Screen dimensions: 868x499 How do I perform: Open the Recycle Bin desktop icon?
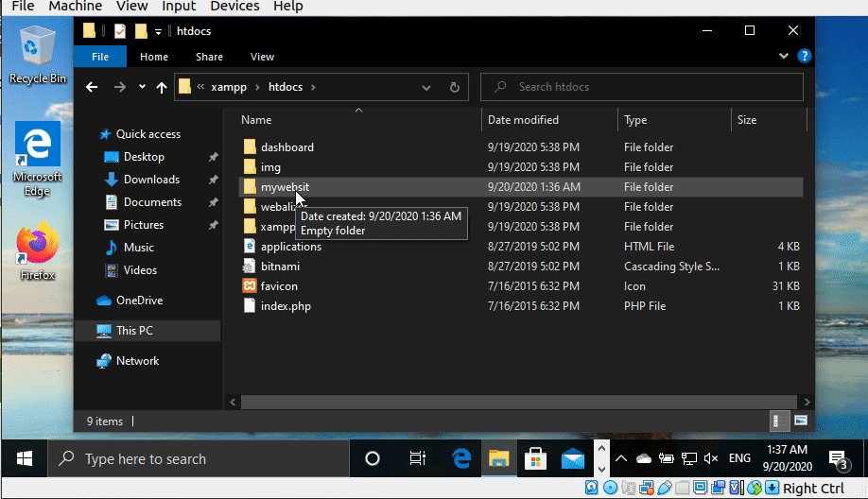tap(38, 56)
